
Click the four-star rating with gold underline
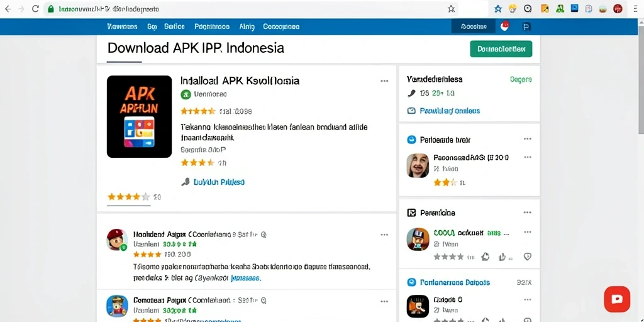click(x=128, y=197)
